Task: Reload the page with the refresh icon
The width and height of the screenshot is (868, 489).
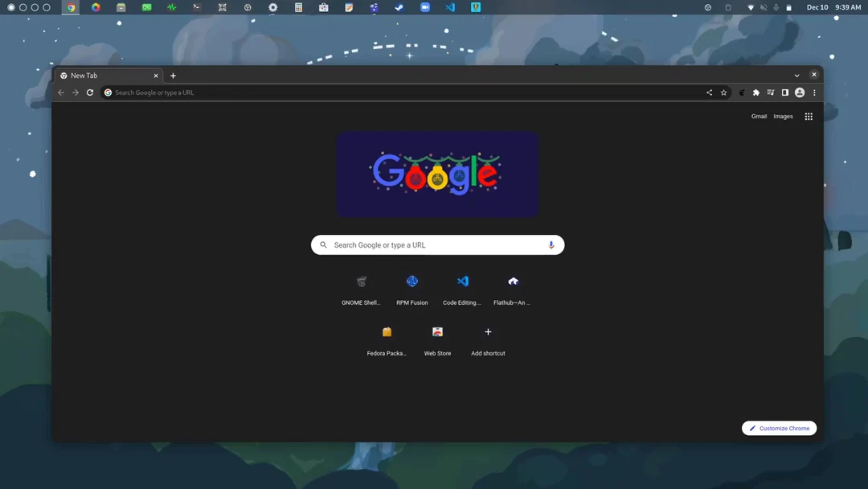Action: [90, 92]
